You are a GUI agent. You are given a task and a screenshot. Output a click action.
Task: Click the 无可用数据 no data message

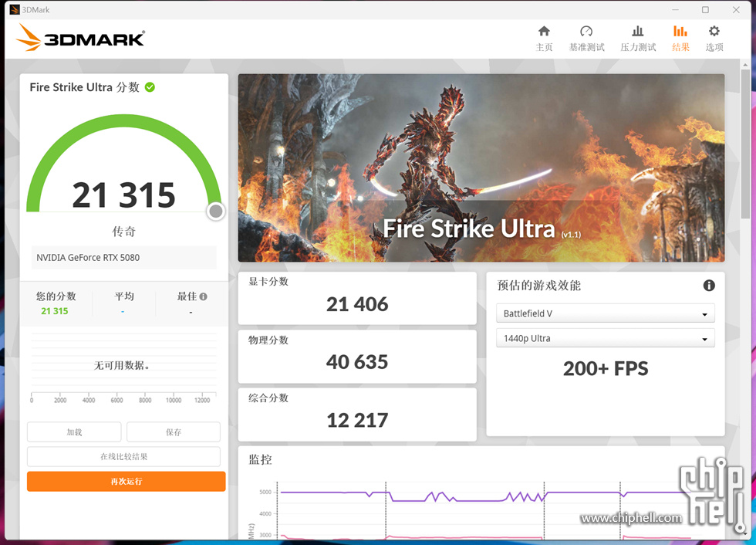(122, 366)
